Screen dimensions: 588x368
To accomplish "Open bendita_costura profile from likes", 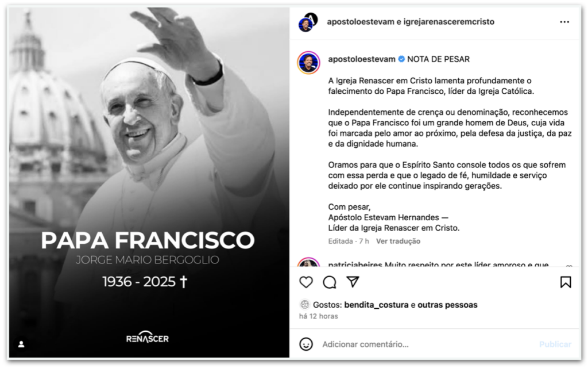I will click(x=376, y=305).
